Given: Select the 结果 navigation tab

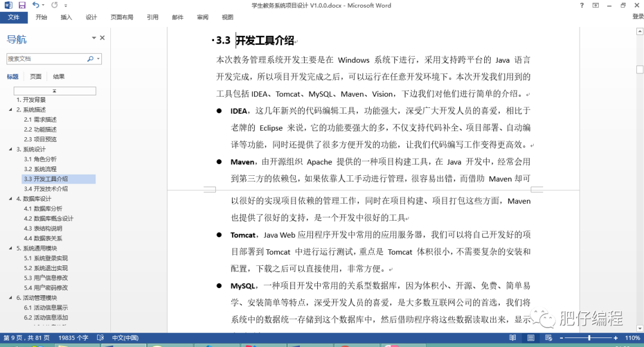Looking at the screenshot, I should 58,76.
